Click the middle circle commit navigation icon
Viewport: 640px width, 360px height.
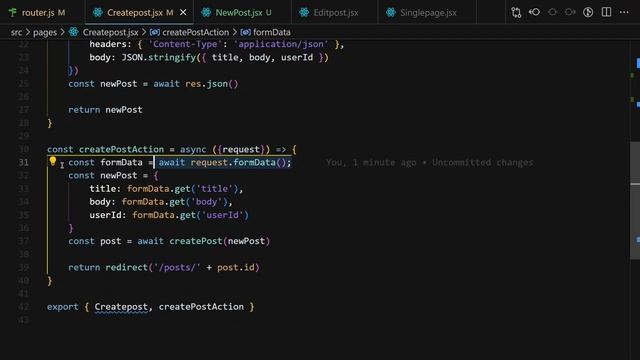click(x=552, y=12)
